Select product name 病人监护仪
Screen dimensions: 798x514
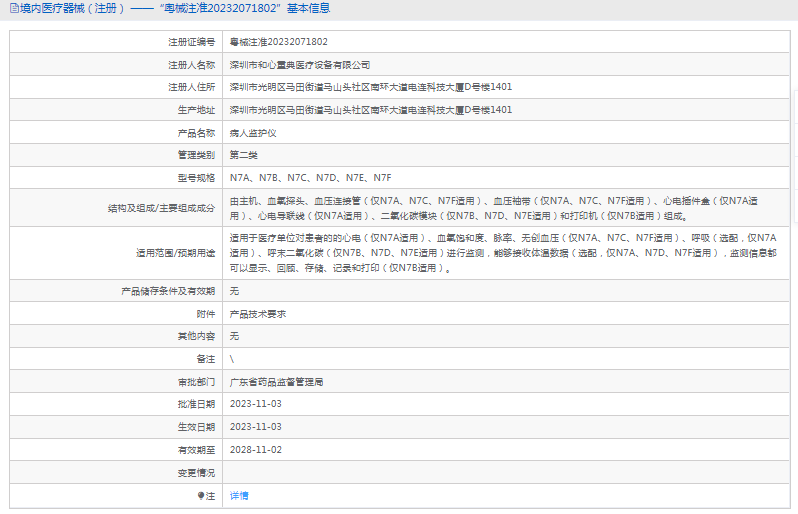click(253, 133)
